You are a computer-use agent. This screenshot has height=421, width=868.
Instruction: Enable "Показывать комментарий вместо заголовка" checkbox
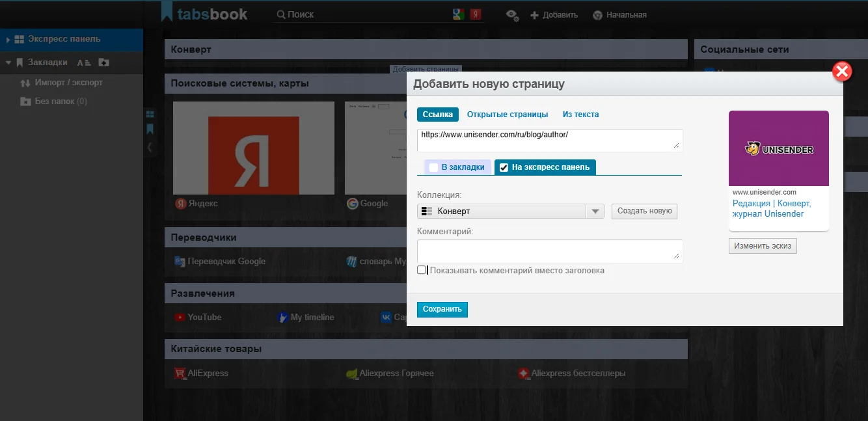[422, 270]
